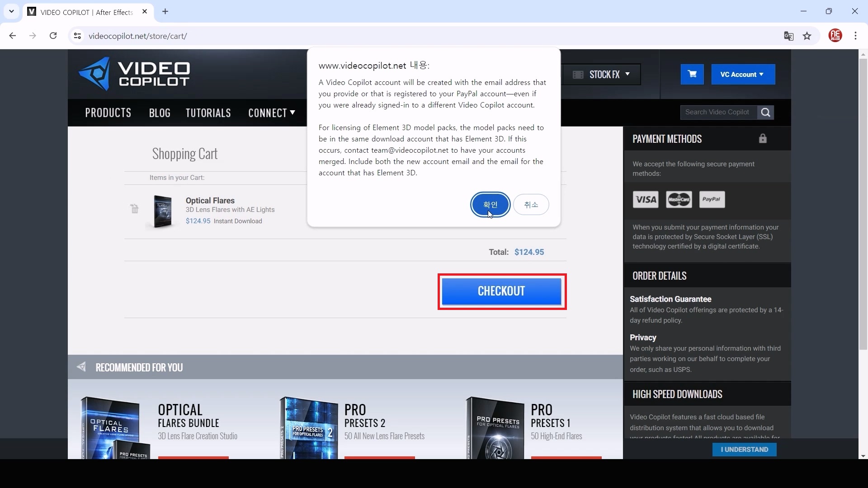The image size is (868, 488).
Task: Reload the page
Action: [53, 36]
